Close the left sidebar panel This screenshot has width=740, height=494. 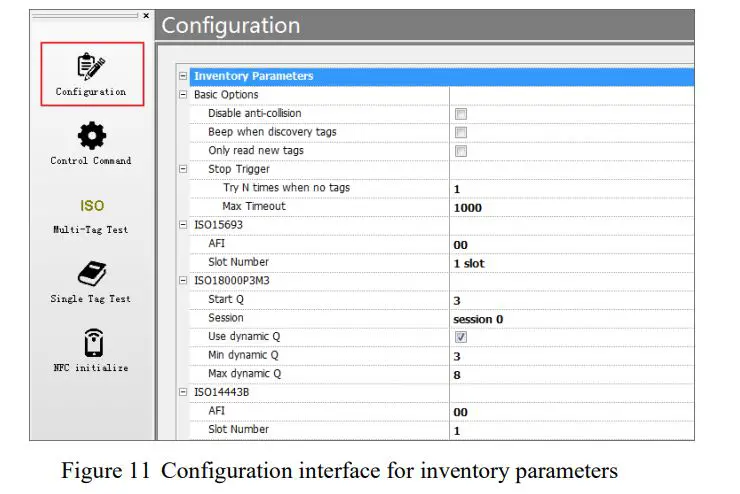(146, 15)
